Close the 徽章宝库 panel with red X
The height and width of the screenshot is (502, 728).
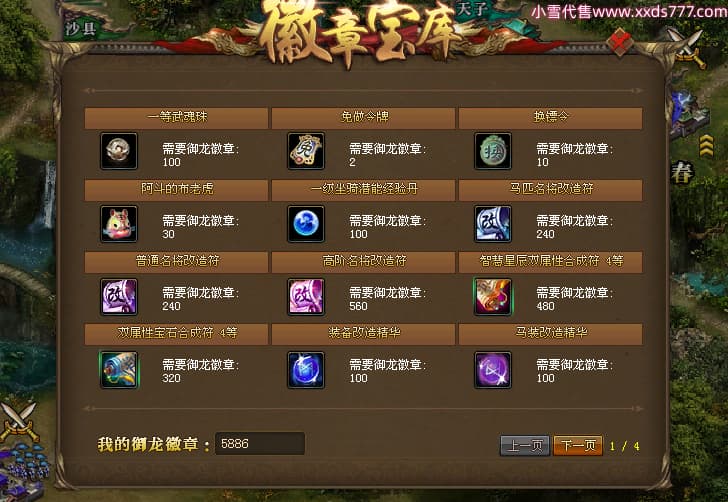pyautogui.click(x=621, y=42)
